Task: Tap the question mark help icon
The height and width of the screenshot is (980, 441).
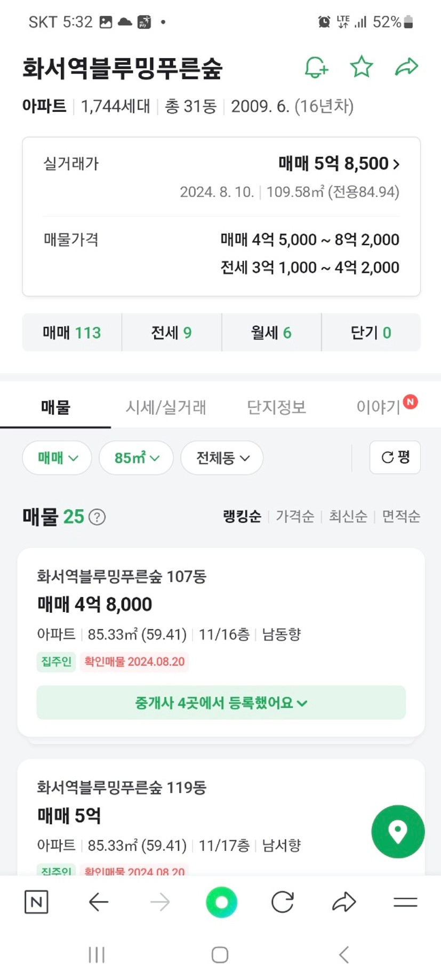Action: tap(97, 517)
